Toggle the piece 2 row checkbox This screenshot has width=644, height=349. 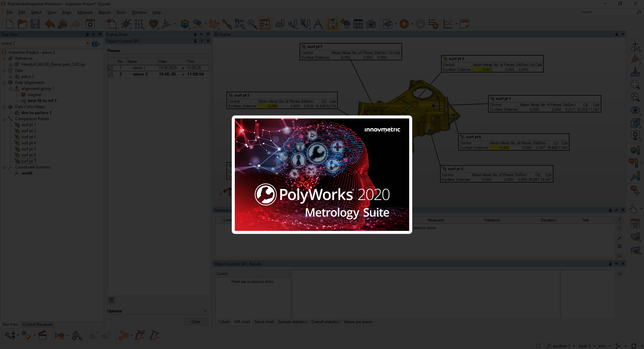[x=110, y=74]
